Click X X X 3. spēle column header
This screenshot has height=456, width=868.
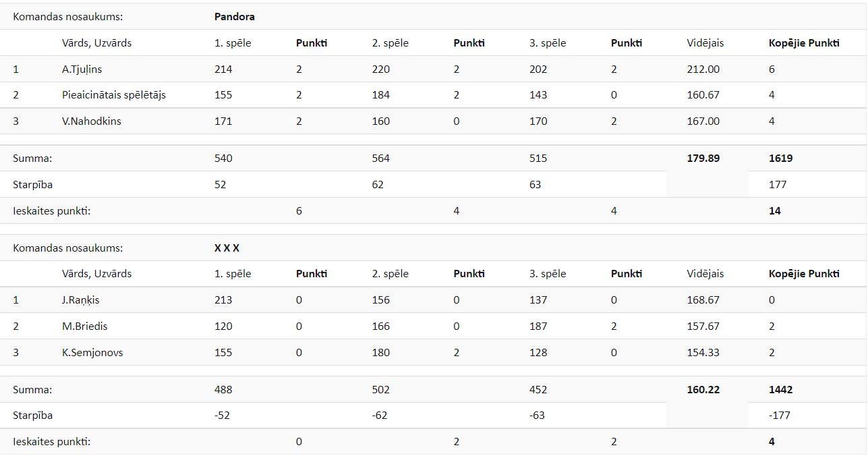click(x=548, y=274)
